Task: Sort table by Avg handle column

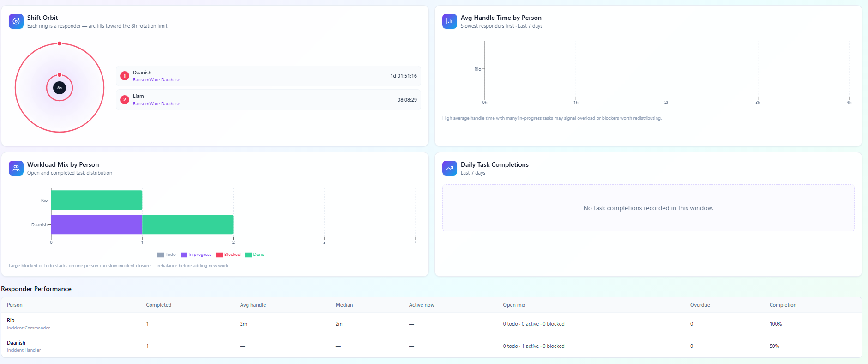Action: point(253,305)
